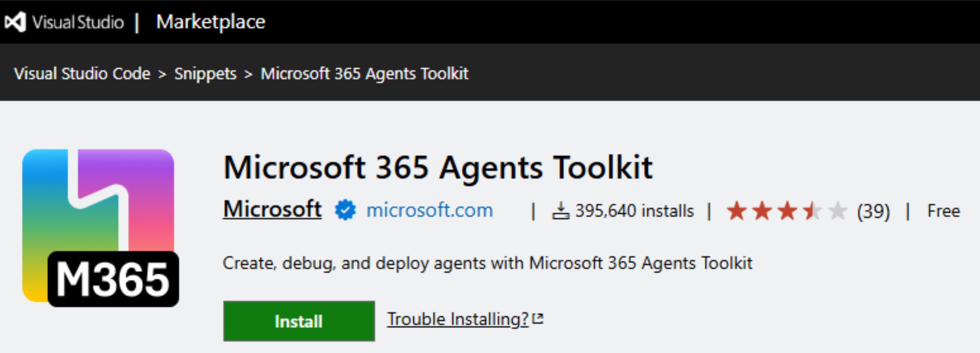Click the M365 extension logo image
This screenshot has height=353, width=980.
pyautogui.click(x=100, y=227)
